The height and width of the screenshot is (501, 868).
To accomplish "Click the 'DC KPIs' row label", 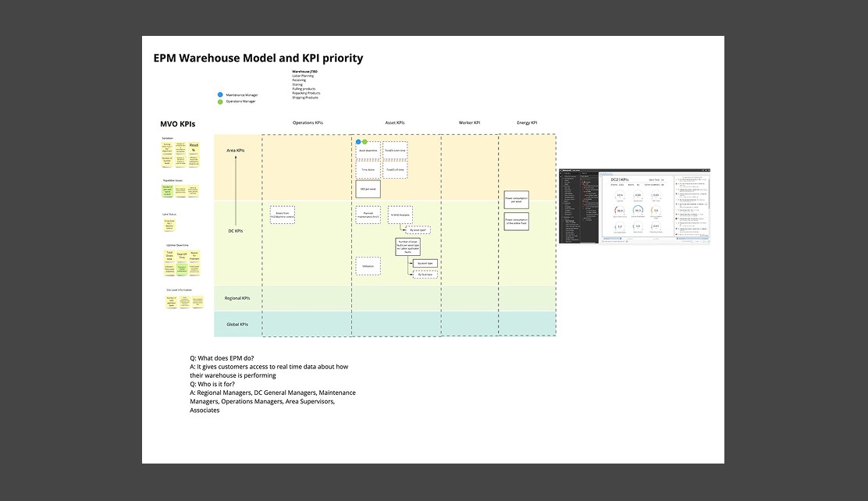I will click(x=235, y=231).
